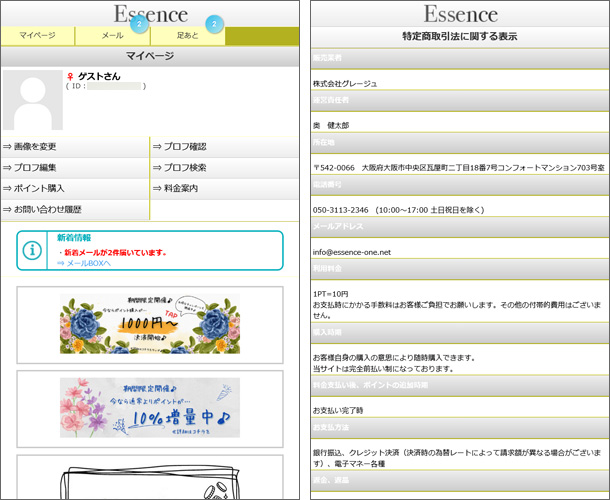Switch to the メール tab
The image size is (610, 500).
tap(112, 36)
